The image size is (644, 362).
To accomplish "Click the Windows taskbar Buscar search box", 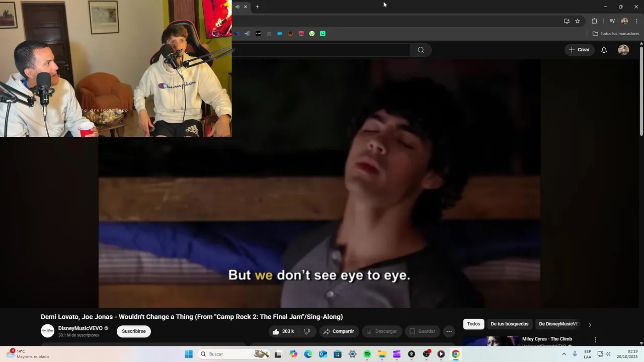I will tap(234, 354).
